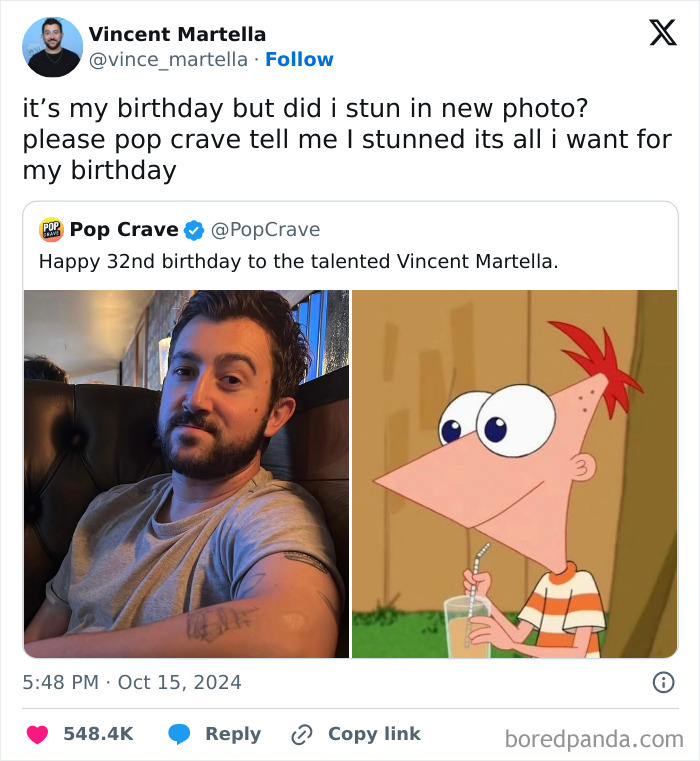Click the Pop Crave avatar logo
Screen dimensions: 700x761
point(51,230)
